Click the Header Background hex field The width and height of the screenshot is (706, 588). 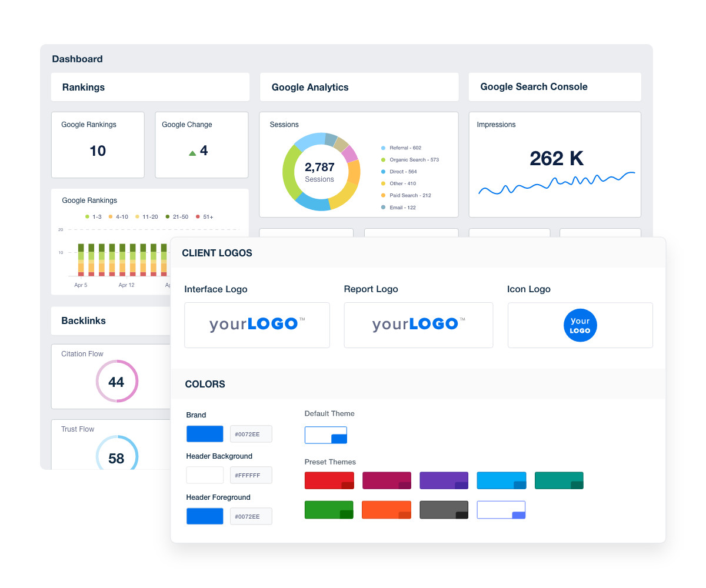coord(251,475)
